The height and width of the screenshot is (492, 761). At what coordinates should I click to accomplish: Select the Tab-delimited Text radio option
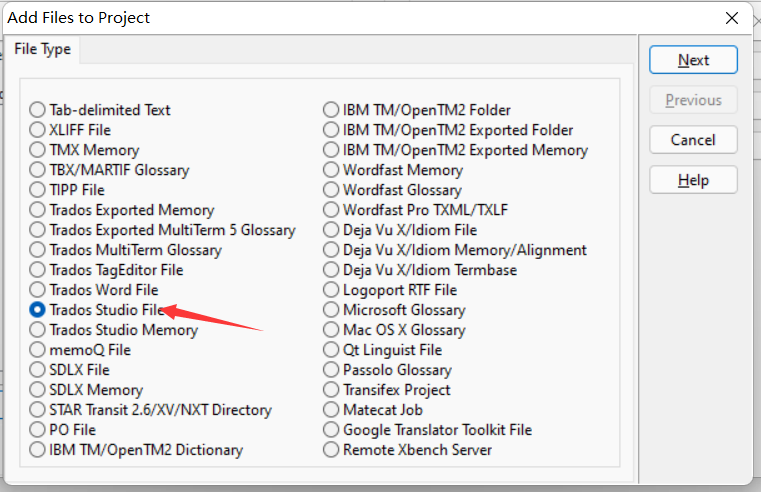click(x=38, y=110)
